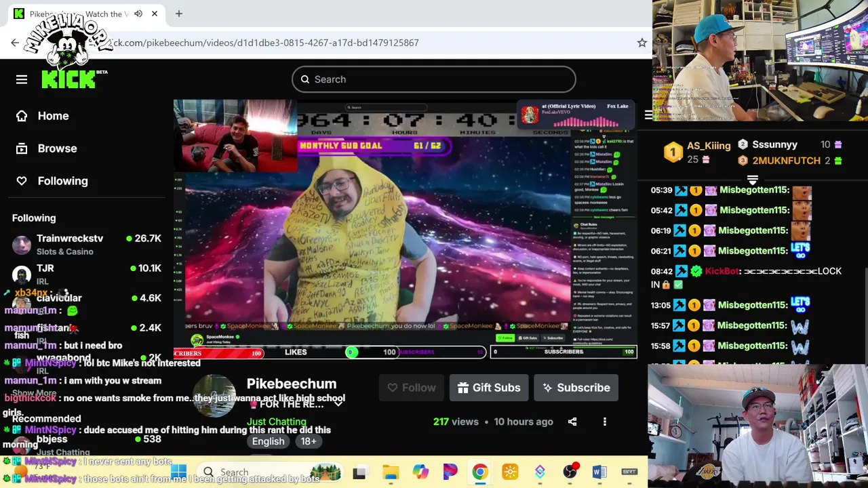Click KickBot username in chat replay
Image resolution: width=868 pixels, height=488 pixels.
tap(722, 271)
